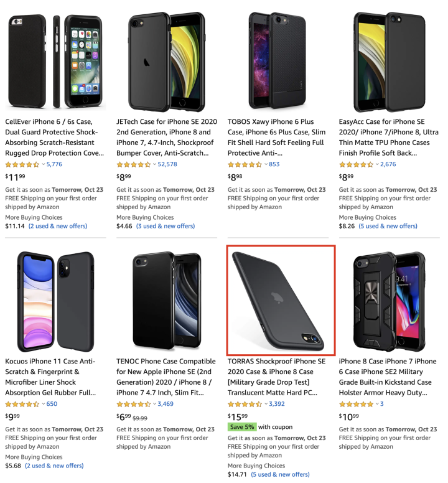Open the kickstand armor case image
The width and height of the screenshot is (448, 483).
tap(388, 301)
